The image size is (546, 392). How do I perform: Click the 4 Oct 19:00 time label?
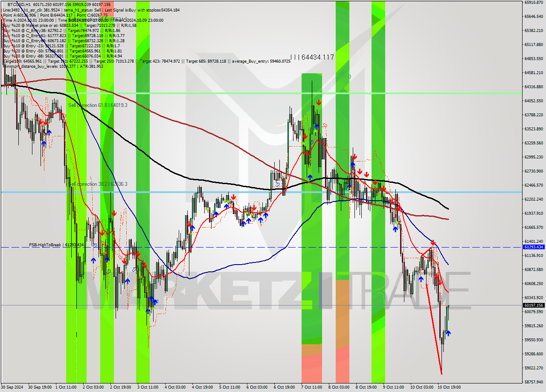click(203, 387)
